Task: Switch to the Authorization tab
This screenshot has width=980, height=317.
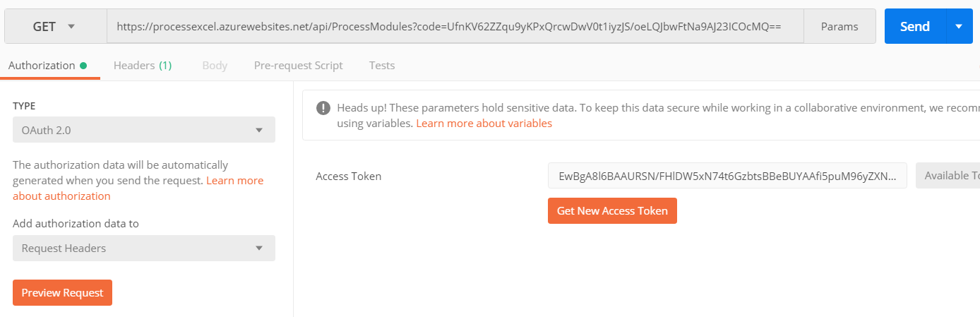Action: point(42,65)
